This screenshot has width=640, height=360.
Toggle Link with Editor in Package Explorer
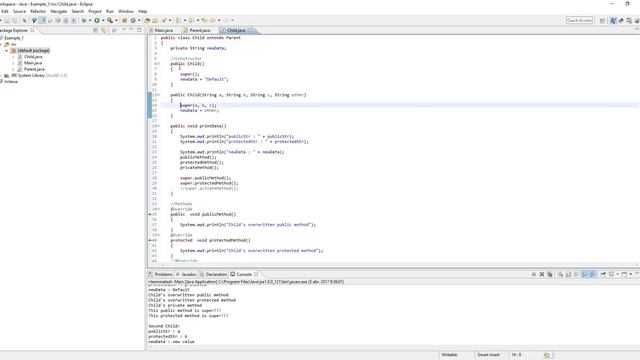pos(104,30)
